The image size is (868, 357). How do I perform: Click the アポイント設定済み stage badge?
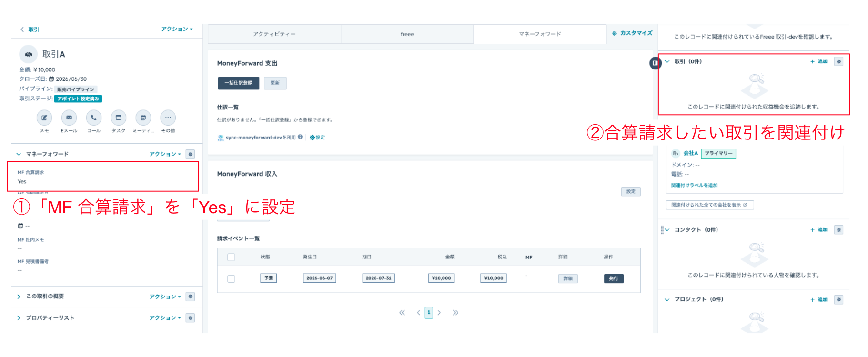click(x=78, y=99)
